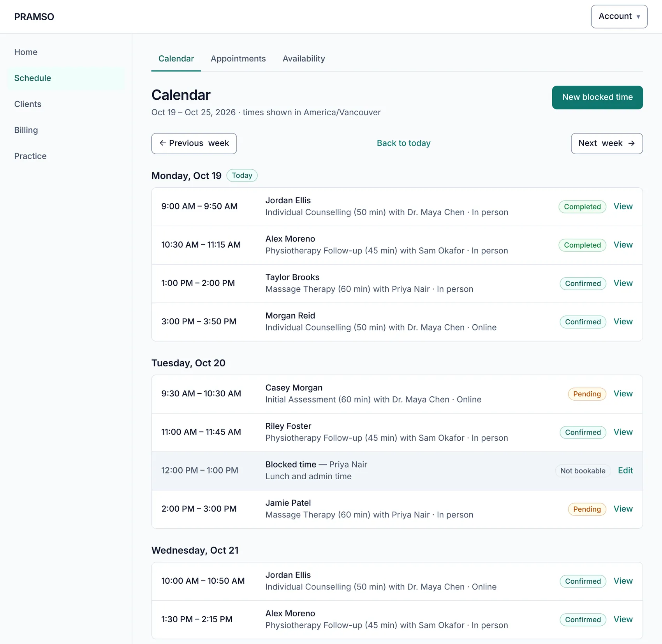
Task: Click the "Tuesday, Oct 20" heading
Action: (188, 363)
